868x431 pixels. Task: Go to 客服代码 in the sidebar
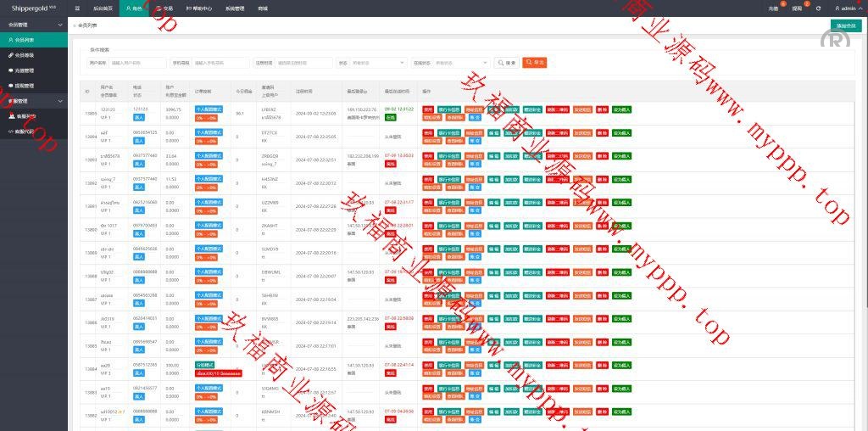click(x=25, y=132)
